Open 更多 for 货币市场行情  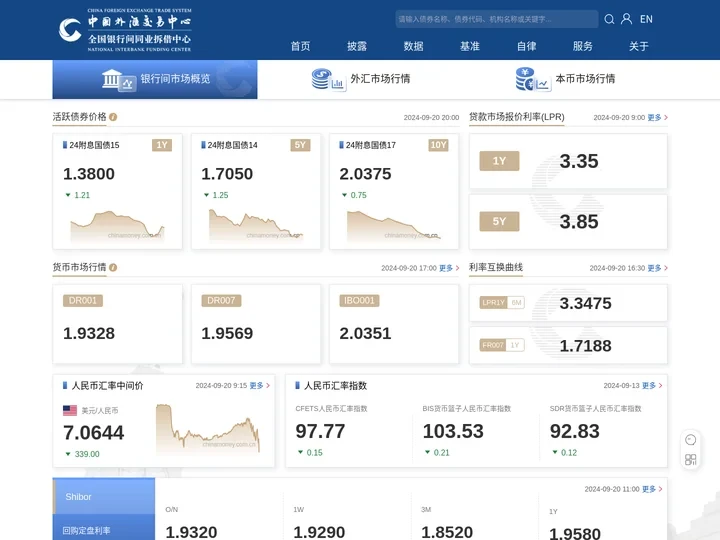point(449,268)
